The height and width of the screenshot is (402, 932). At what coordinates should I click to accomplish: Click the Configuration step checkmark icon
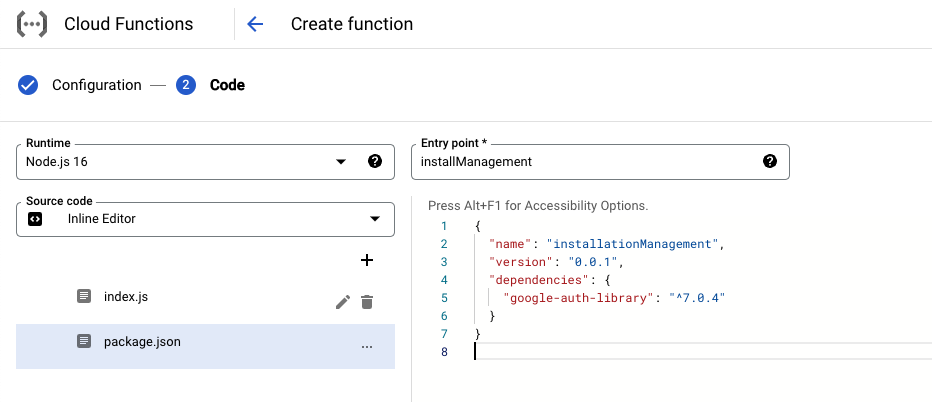tap(27, 85)
